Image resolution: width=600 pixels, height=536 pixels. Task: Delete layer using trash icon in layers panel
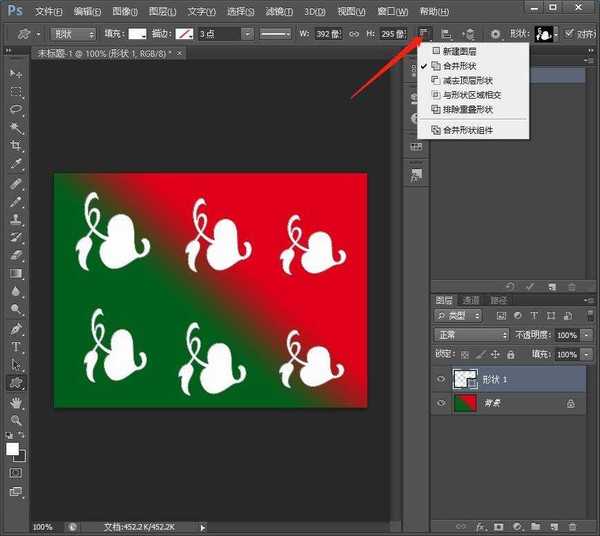pyautogui.click(x=572, y=526)
